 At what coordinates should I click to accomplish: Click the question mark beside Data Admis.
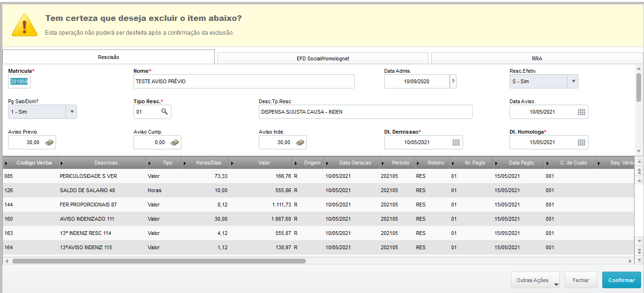453,81
